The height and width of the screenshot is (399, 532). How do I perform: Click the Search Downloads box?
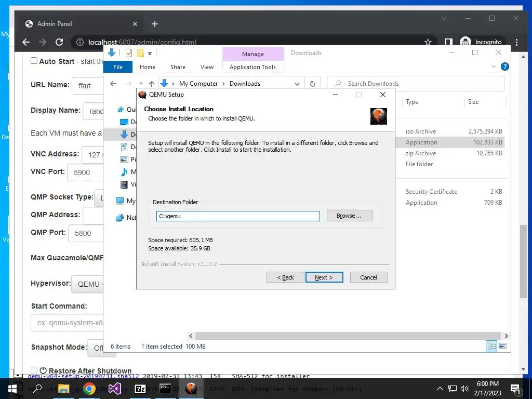coord(416,84)
